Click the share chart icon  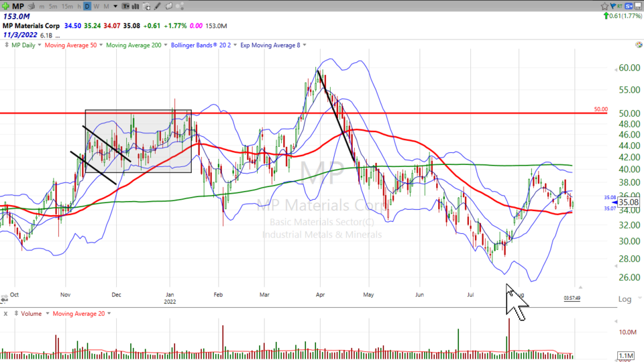tap(180, 6)
